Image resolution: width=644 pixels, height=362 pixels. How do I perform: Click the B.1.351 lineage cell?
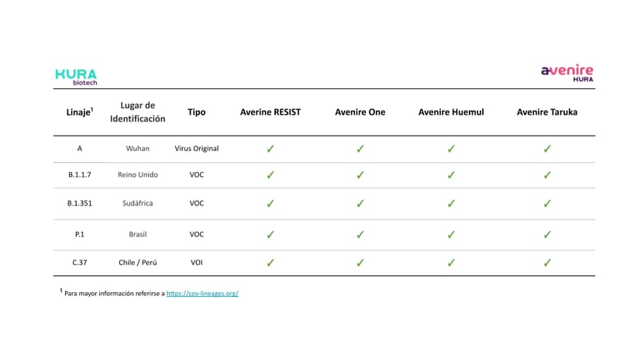[80, 203]
